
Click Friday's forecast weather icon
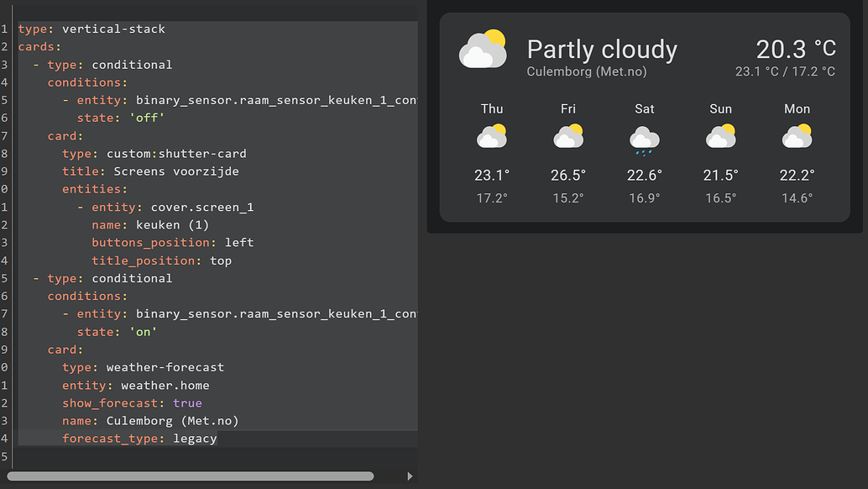[568, 136]
